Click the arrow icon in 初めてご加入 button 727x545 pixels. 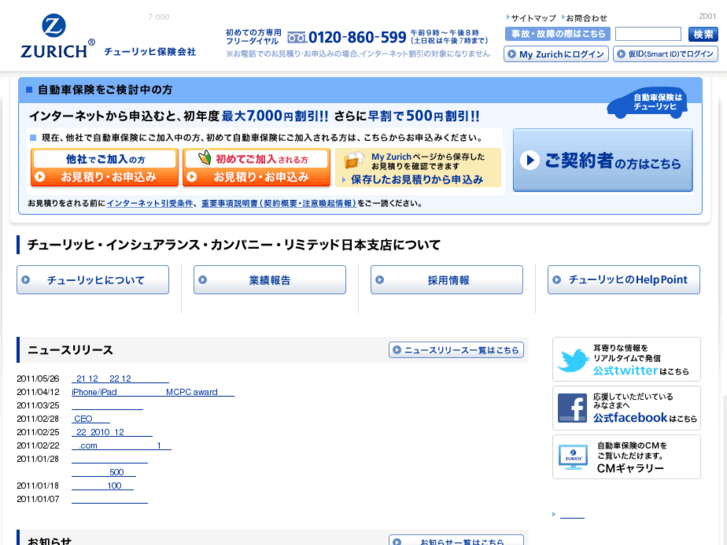(192, 177)
